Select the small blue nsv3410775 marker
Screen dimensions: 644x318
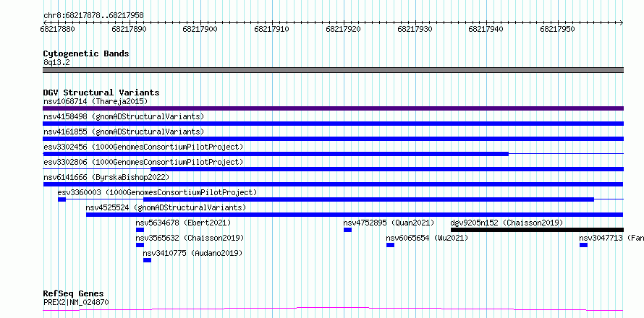147,260
